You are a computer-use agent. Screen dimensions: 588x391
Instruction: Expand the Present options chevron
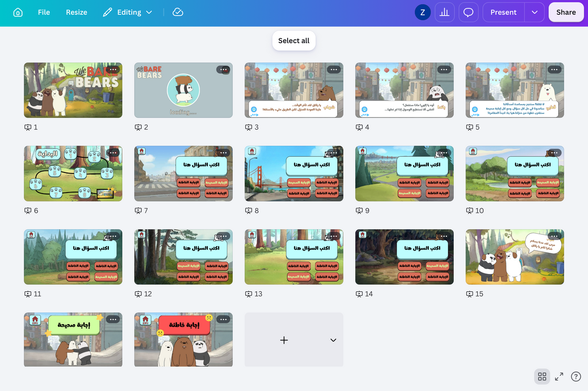(535, 12)
